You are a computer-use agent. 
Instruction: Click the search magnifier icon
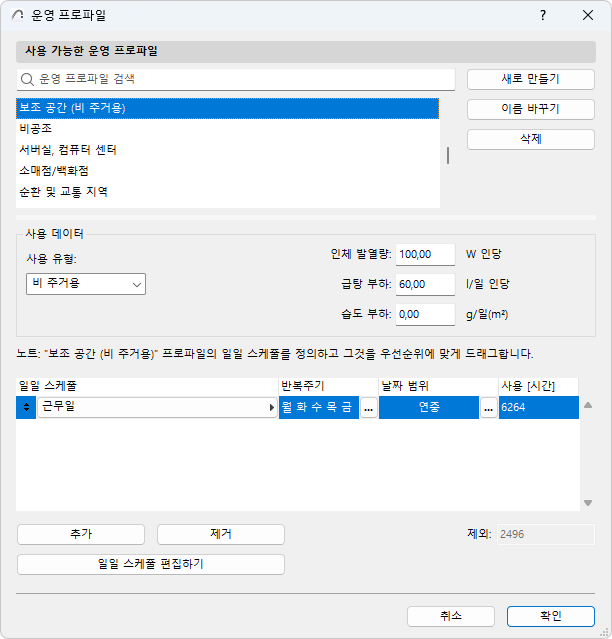(x=27, y=79)
